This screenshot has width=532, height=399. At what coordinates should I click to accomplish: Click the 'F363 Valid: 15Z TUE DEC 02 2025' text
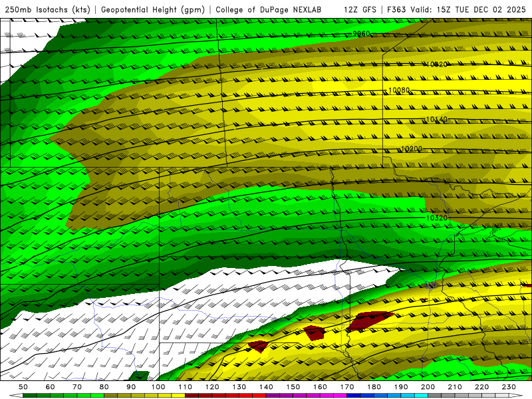(457, 9)
